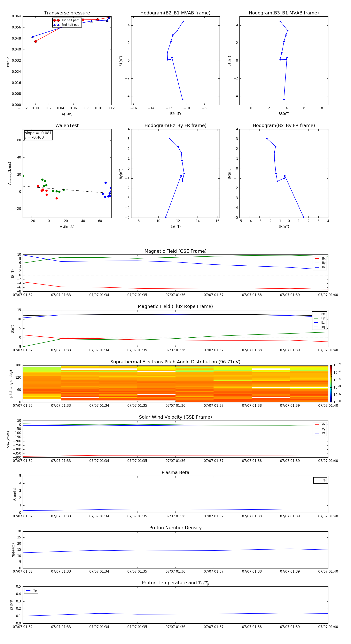Viewport: 351px width, 644px height.
Task: Click the 'Plasma Beta' plot title
Action: click(x=175, y=472)
